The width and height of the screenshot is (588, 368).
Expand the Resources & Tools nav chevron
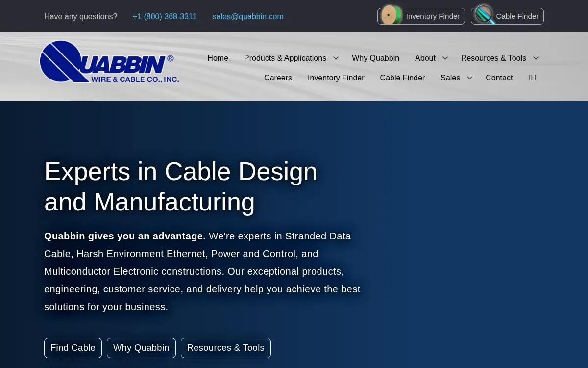click(x=536, y=58)
